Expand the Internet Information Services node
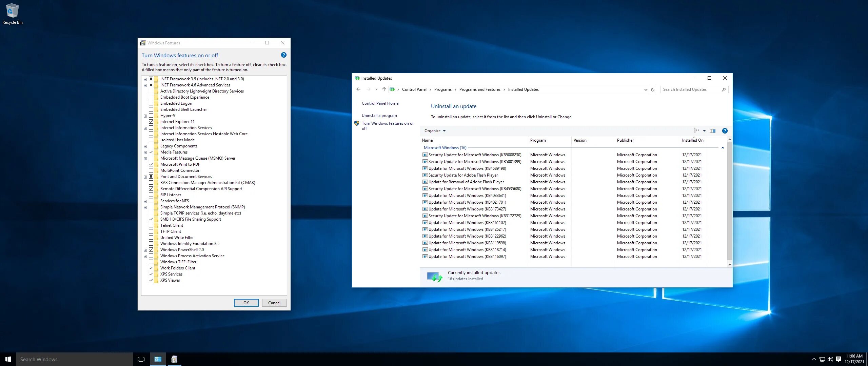Viewport: 868px width, 366px height. tap(145, 128)
